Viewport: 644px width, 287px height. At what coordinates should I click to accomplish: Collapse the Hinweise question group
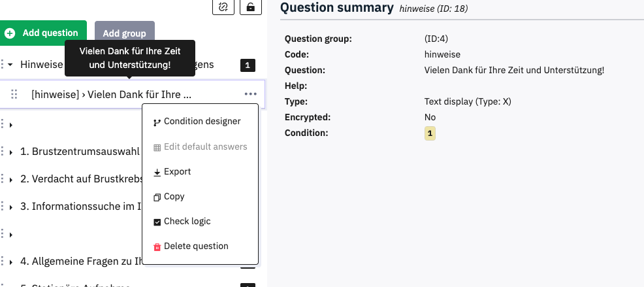coord(11,65)
